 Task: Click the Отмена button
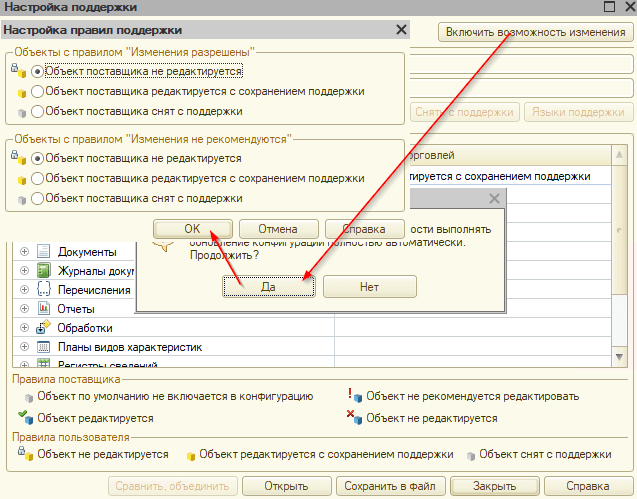pyautogui.click(x=278, y=229)
